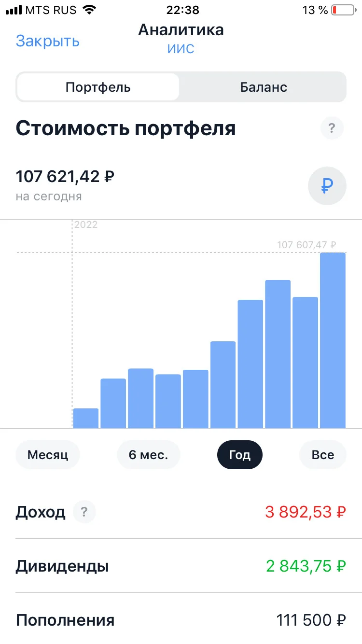This screenshot has width=362, height=644.
Task: Tap question mark icon beside Доход
Action: (84, 512)
